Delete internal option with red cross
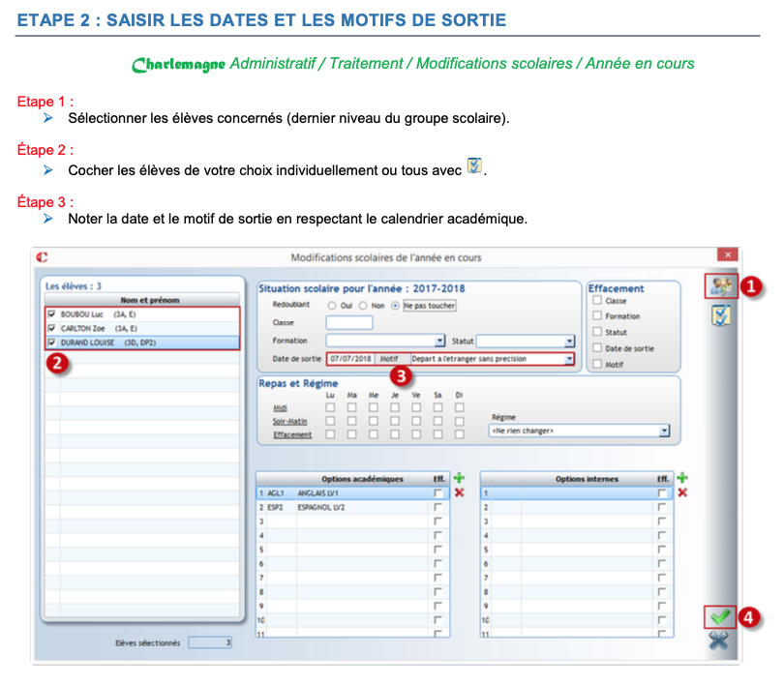784x686 pixels. [682, 492]
